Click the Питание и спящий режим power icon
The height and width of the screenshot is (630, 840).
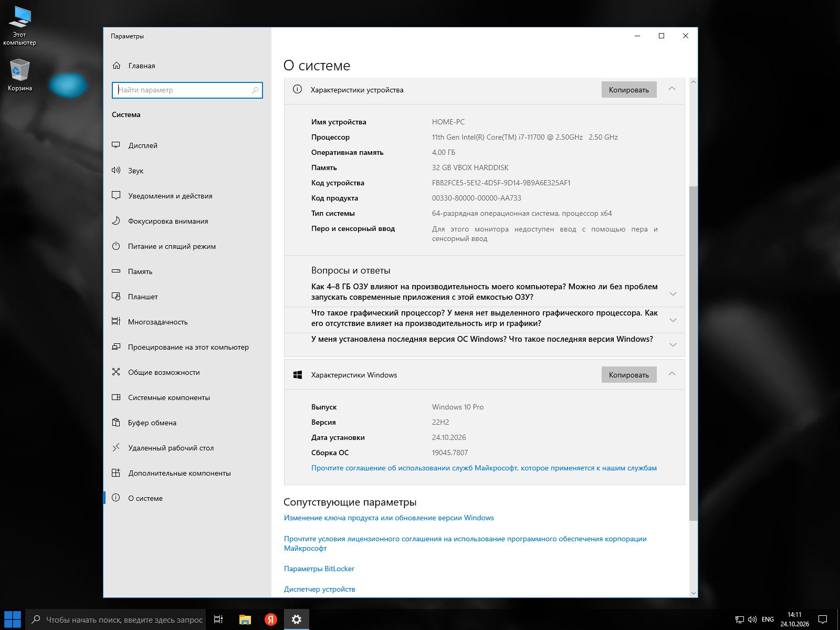point(116,246)
